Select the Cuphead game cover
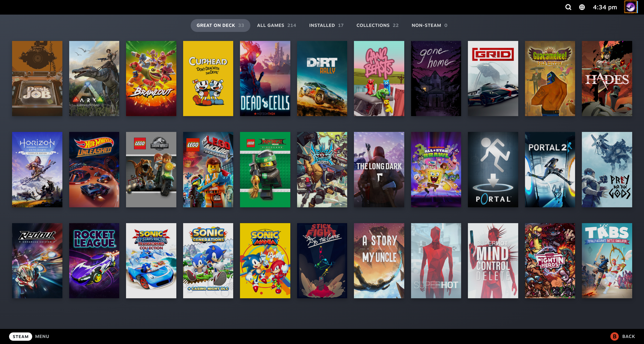 (208, 78)
